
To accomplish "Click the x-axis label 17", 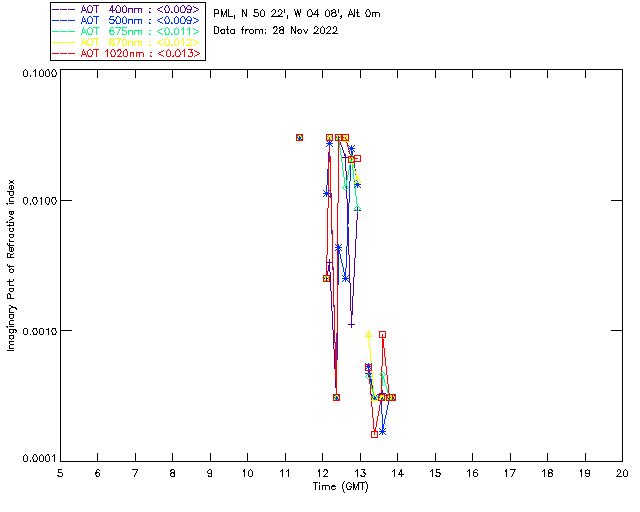I will click(510, 473).
